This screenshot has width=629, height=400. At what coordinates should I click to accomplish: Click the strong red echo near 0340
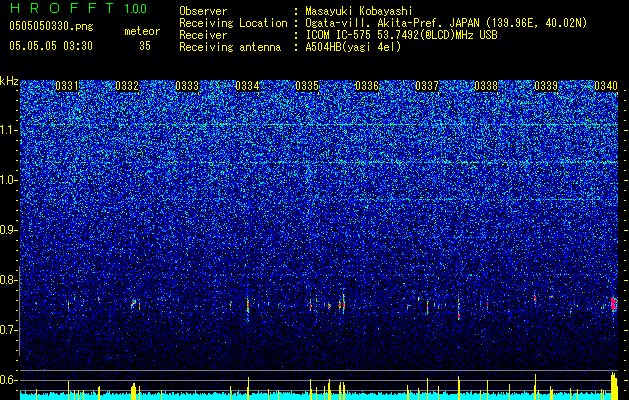[614, 304]
